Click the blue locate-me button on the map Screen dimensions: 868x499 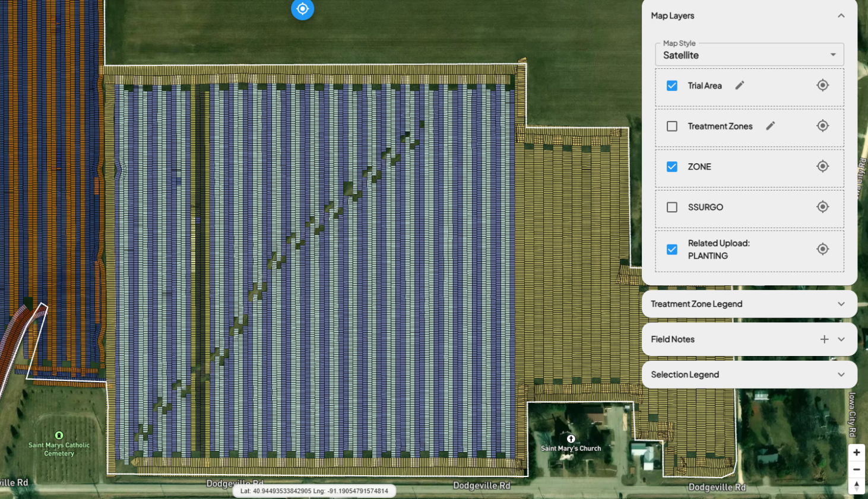[x=302, y=9]
